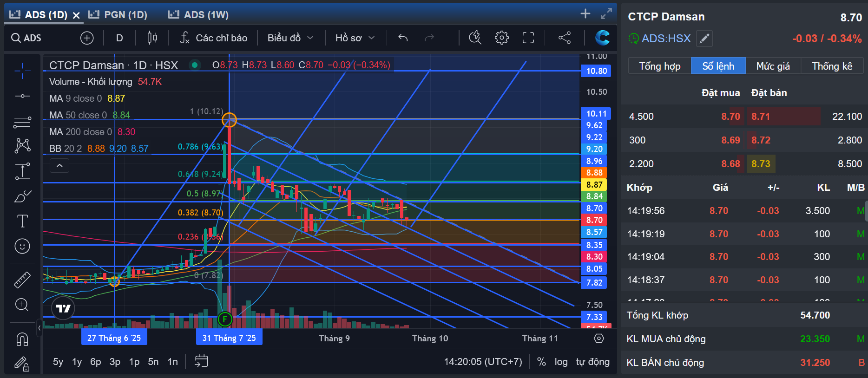Open the forecasting and measurement tools
Viewport: 868px width, 378px height.
click(x=22, y=171)
